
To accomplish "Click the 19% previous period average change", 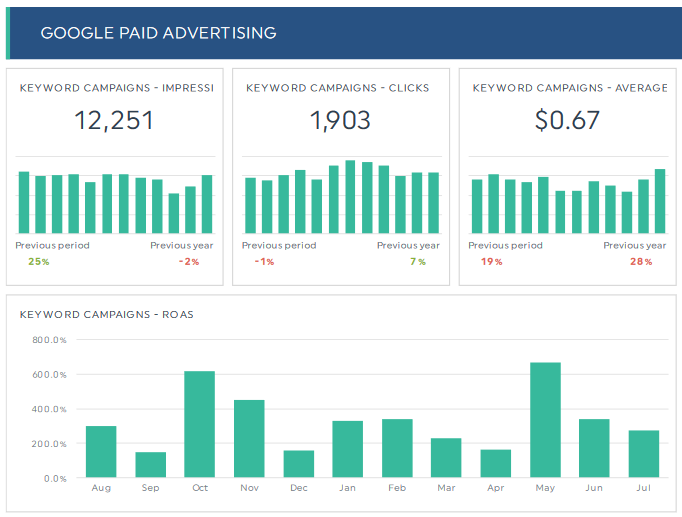I will pos(491,262).
